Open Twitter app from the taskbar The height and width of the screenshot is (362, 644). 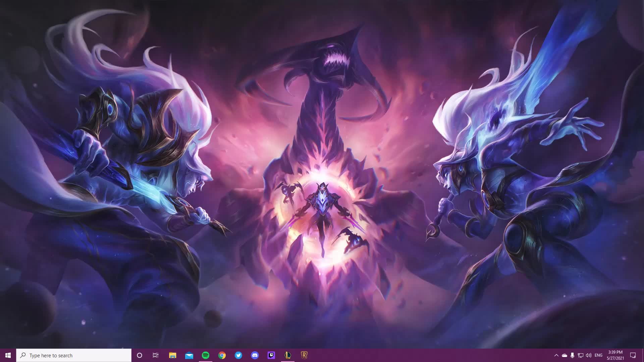[x=238, y=355]
